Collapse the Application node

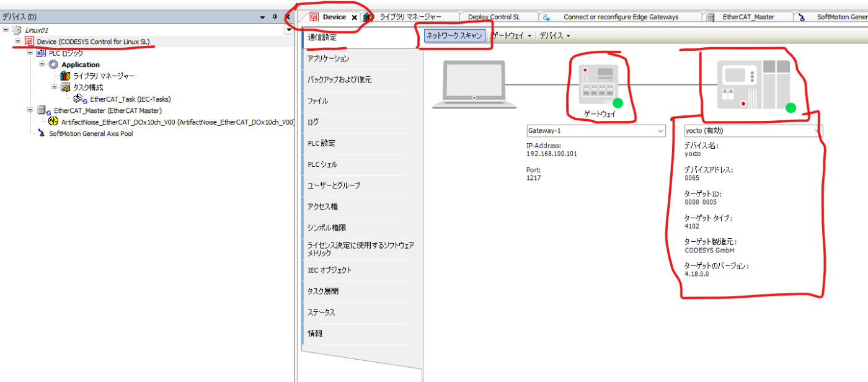click(x=42, y=64)
